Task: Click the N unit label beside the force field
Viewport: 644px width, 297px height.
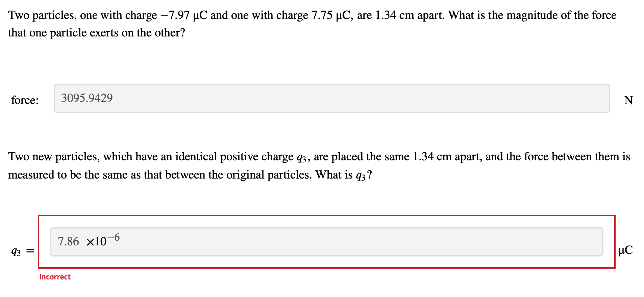Action: coord(629,100)
